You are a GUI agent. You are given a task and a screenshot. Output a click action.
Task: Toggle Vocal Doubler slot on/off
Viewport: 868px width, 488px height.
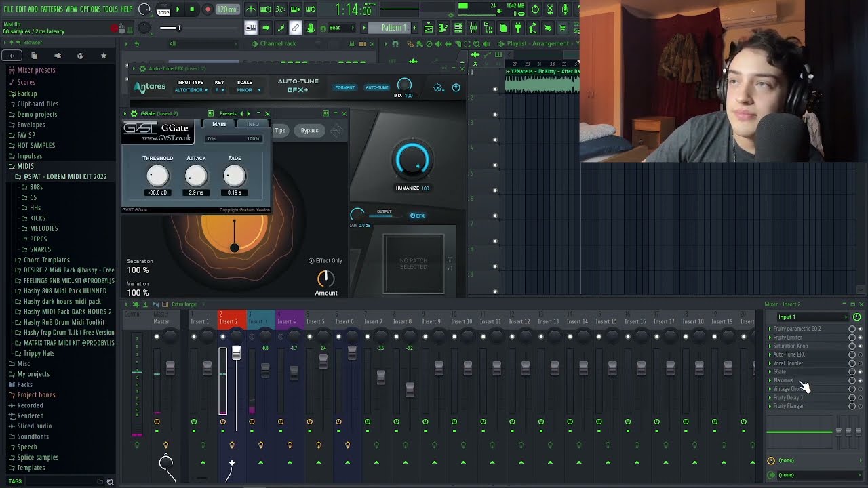pyautogui.click(x=860, y=363)
